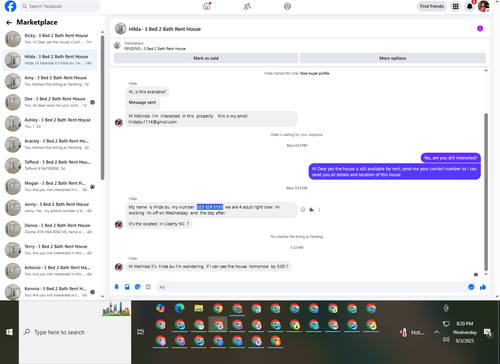Screen dimensions: 500x364
Task: Open Terry's 3 Bed 2 Bath conversation
Action: pyautogui.click(x=50, y=250)
